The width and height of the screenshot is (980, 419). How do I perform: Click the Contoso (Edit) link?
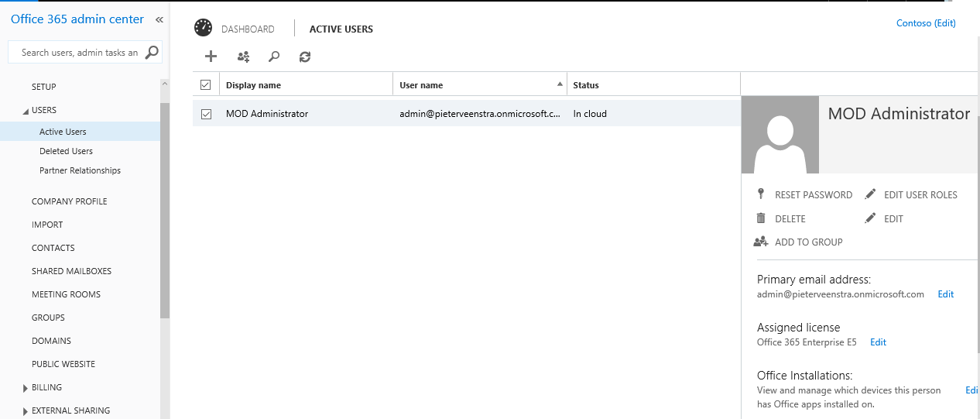pyautogui.click(x=926, y=23)
